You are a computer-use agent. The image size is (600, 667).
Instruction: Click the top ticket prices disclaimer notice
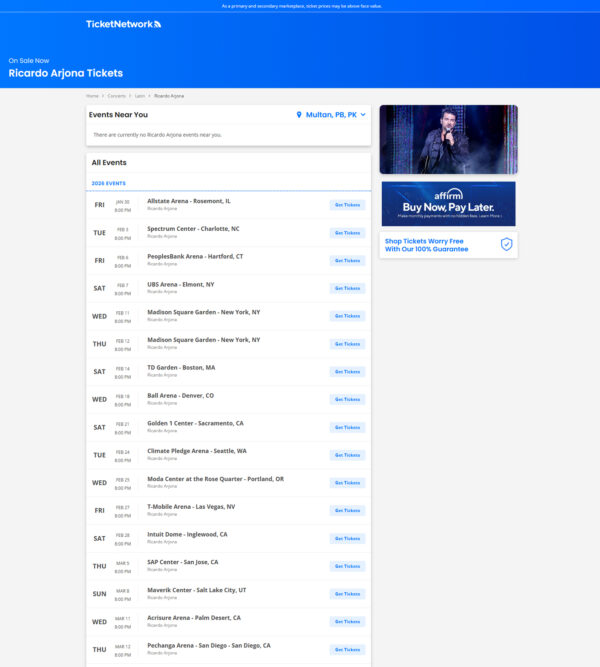[x=301, y=6]
